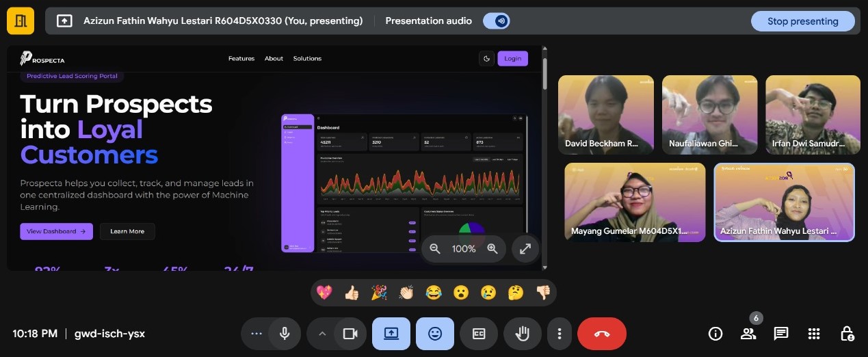Send the thumbs up reaction
Image resolution: width=868 pixels, height=357 pixels.
[352, 293]
